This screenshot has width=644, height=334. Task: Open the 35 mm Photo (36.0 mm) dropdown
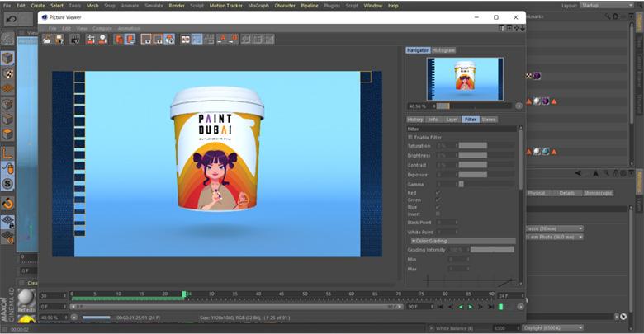[555, 237]
